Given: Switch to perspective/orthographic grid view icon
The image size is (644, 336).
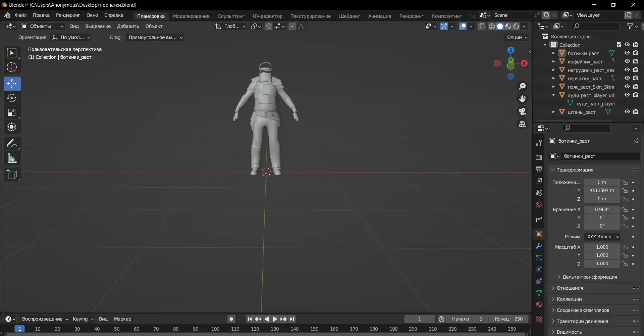Looking at the screenshot, I should point(522,124).
